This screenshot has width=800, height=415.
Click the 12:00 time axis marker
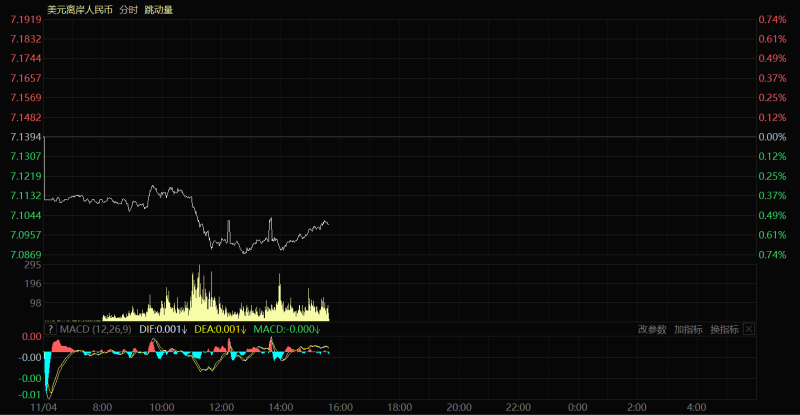[221, 407]
